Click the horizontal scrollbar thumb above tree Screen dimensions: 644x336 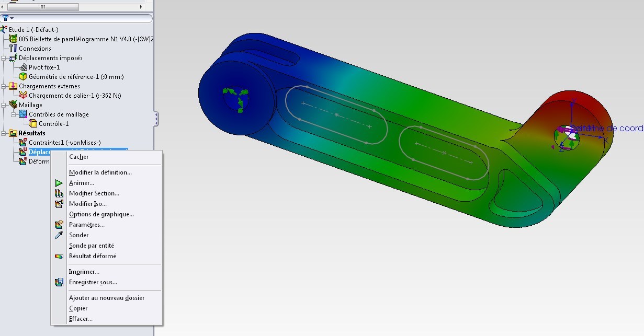[43, 7]
